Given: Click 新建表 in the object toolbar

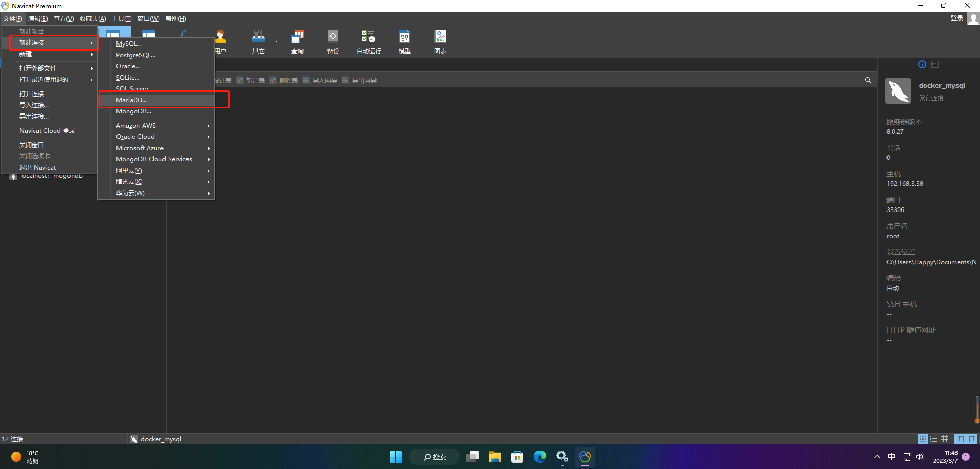Looking at the screenshot, I should point(250,81).
